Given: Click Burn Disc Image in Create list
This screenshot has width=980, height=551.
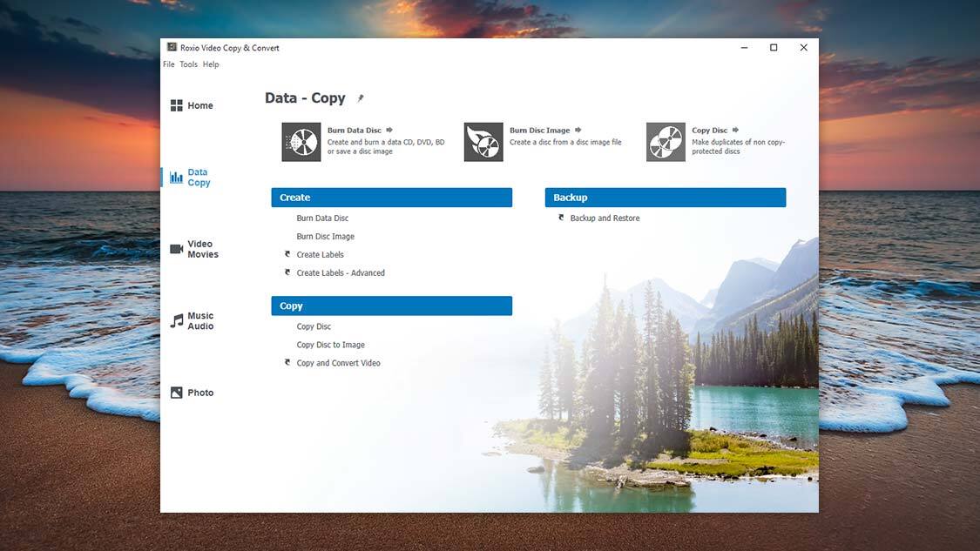Looking at the screenshot, I should (325, 237).
